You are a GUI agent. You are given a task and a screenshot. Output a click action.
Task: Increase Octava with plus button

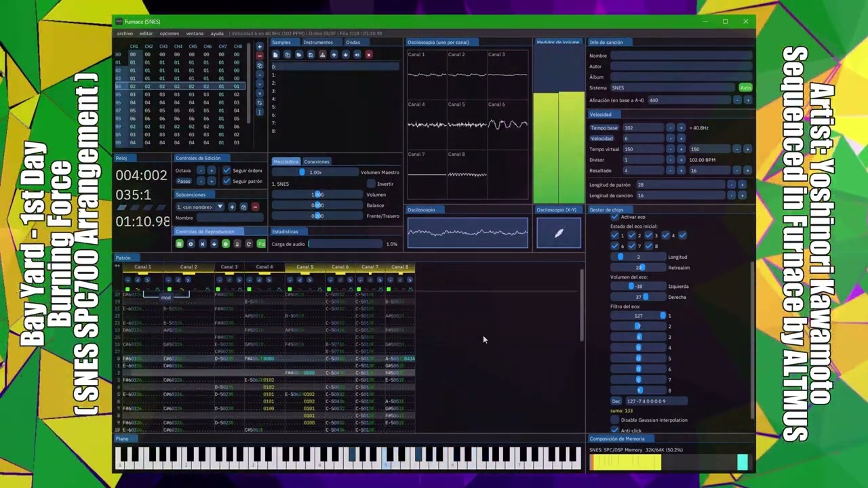pyautogui.click(x=212, y=171)
